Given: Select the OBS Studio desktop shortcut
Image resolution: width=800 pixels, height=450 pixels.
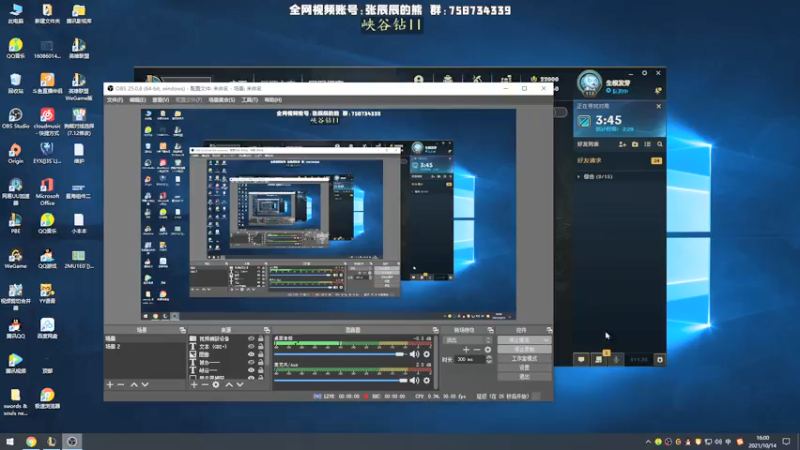Looking at the screenshot, I should point(15,119).
